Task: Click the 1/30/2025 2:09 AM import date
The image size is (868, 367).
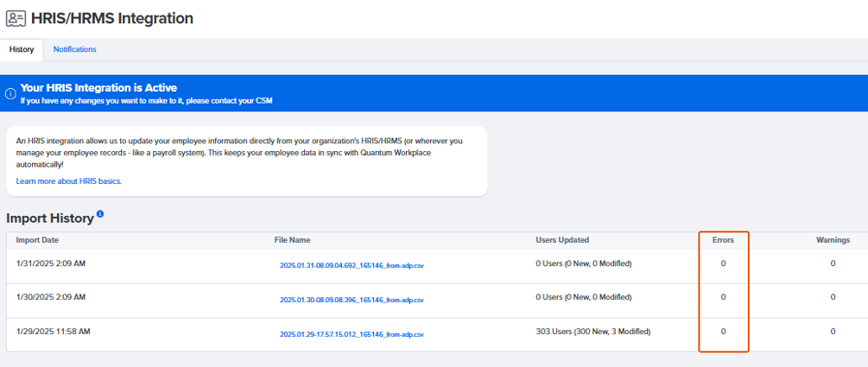Action: (x=51, y=297)
